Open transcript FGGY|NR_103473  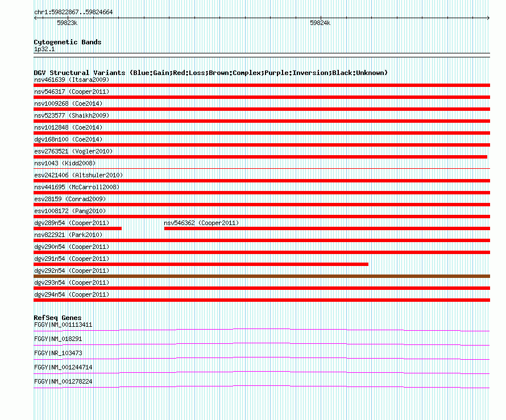[58, 354]
